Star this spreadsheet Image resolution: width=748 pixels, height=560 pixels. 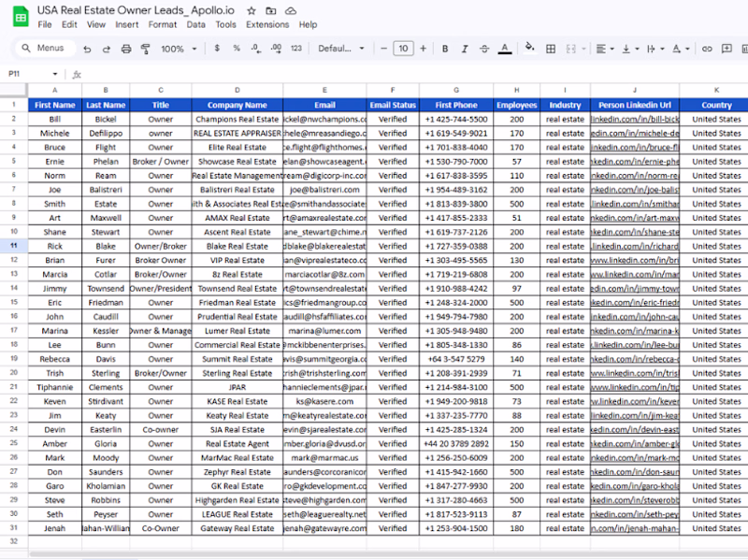coord(252,10)
